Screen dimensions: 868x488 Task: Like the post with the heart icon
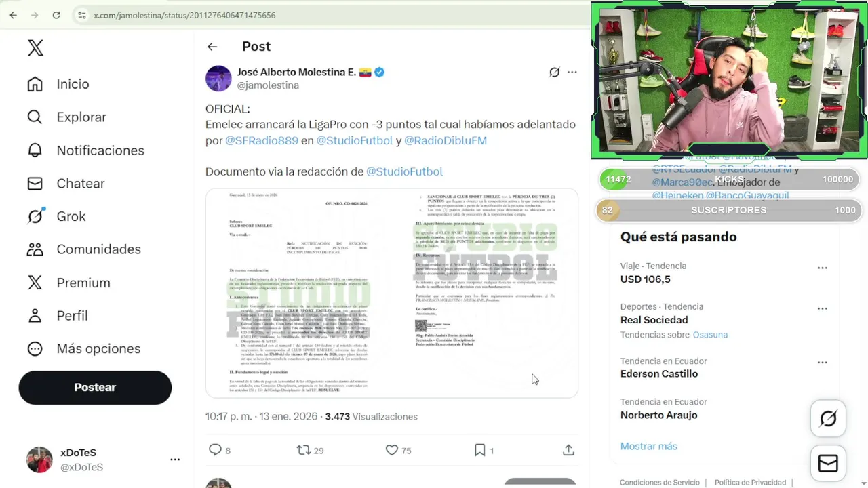[391, 450]
